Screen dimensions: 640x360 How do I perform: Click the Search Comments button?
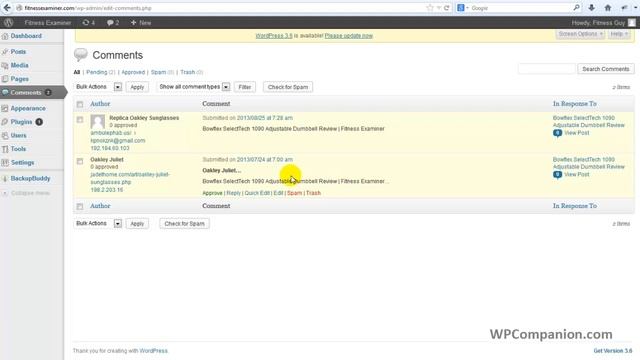click(x=606, y=69)
